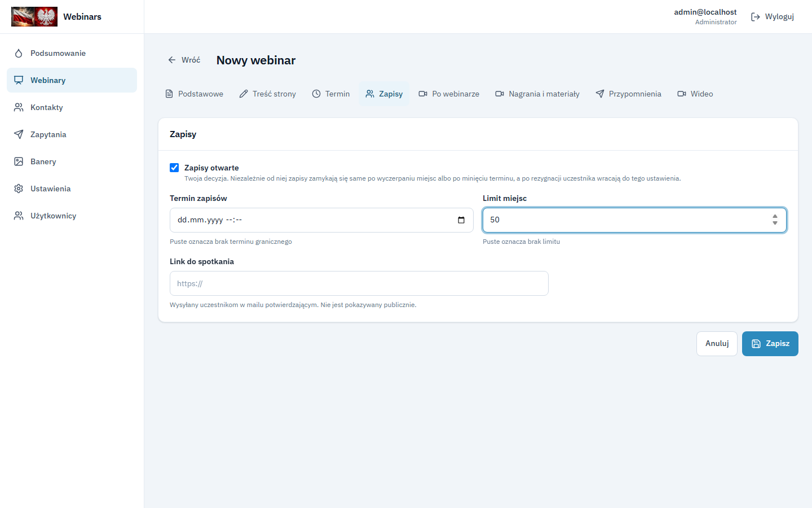Click the Anuluj button
Screen dimensions: 812x508
pyautogui.click(x=717, y=344)
